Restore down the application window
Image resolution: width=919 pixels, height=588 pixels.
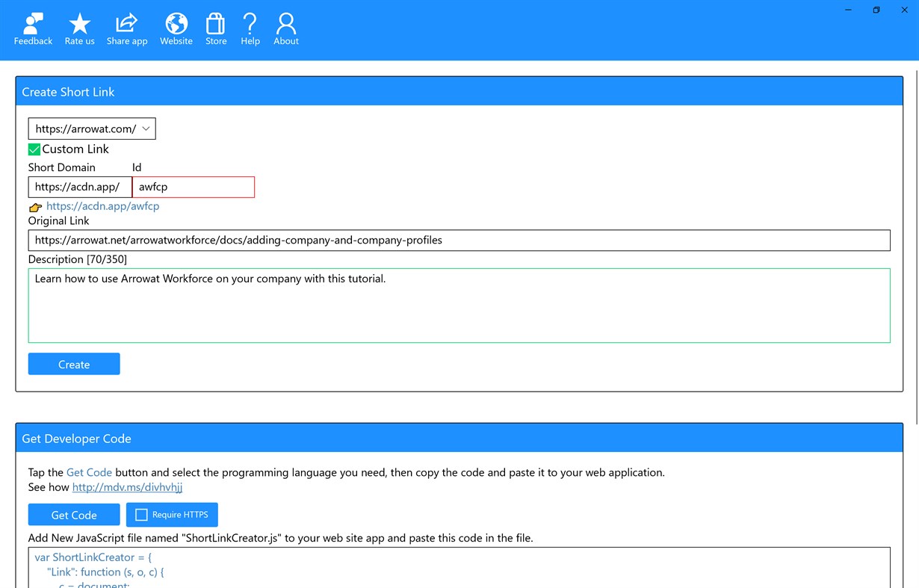click(x=876, y=10)
